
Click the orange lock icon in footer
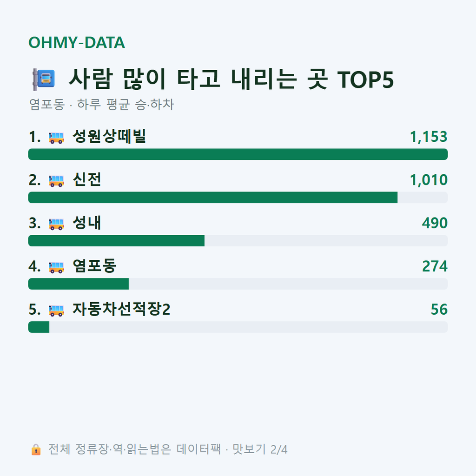point(36,450)
